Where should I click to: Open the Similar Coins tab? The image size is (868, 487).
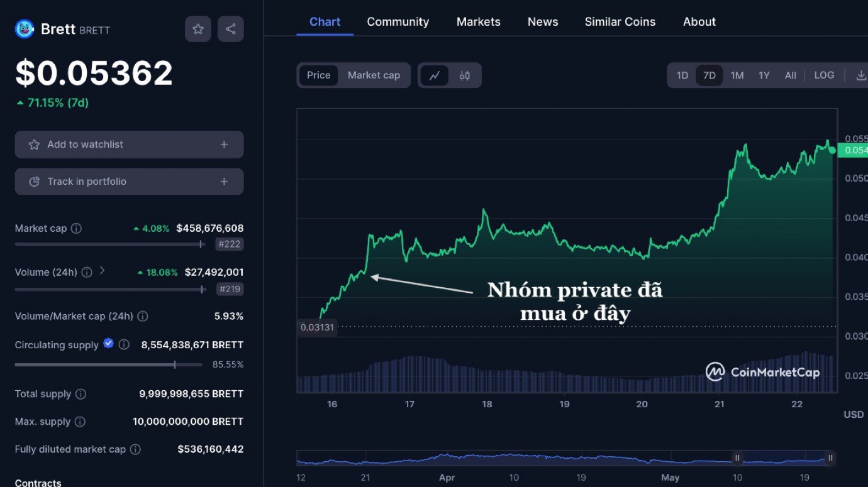pos(620,22)
